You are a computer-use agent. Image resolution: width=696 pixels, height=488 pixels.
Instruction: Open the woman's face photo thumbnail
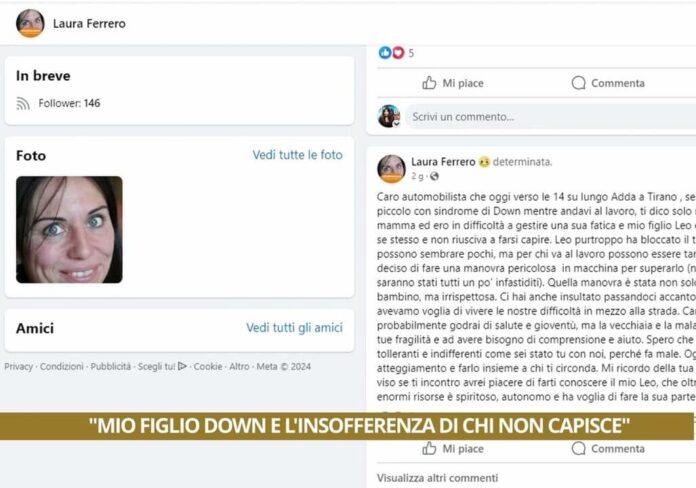(x=69, y=230)
